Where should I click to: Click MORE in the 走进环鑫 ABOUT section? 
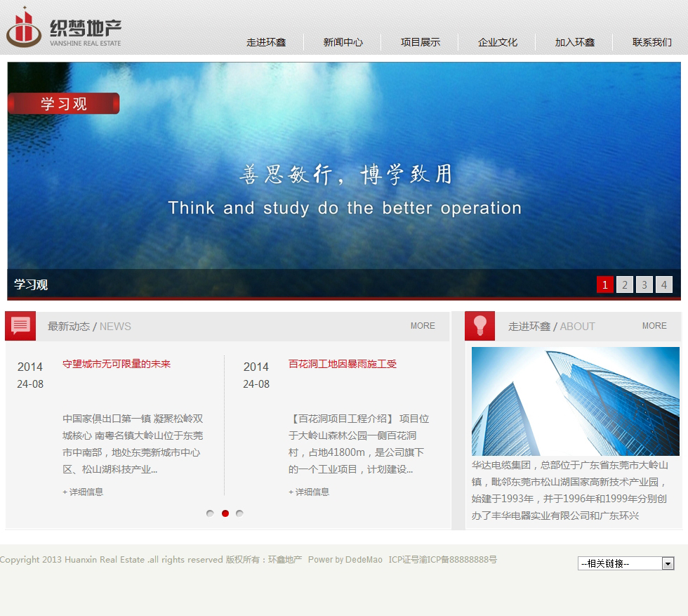(654, 326)
